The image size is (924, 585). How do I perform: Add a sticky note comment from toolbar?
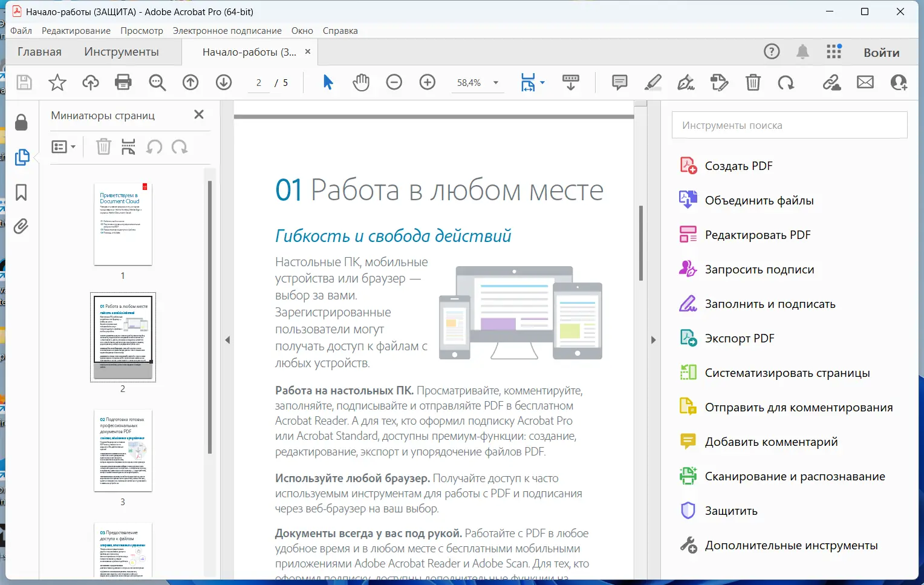pyautogui.click(x=620, y=82)
